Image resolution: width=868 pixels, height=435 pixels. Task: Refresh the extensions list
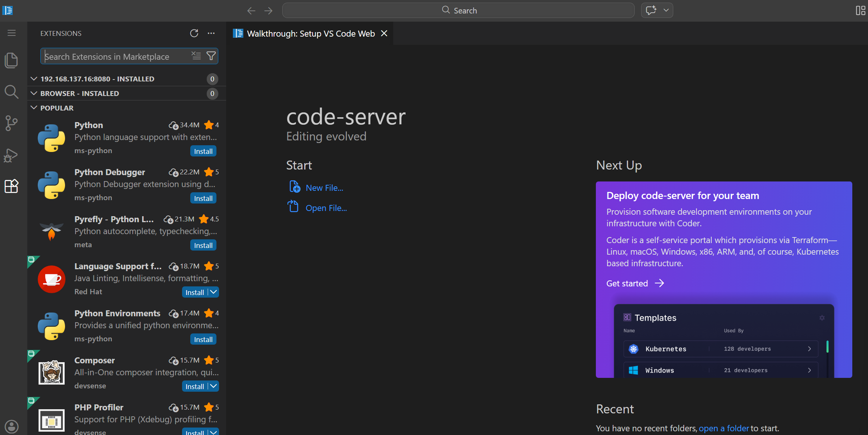[x=194, y=33]
